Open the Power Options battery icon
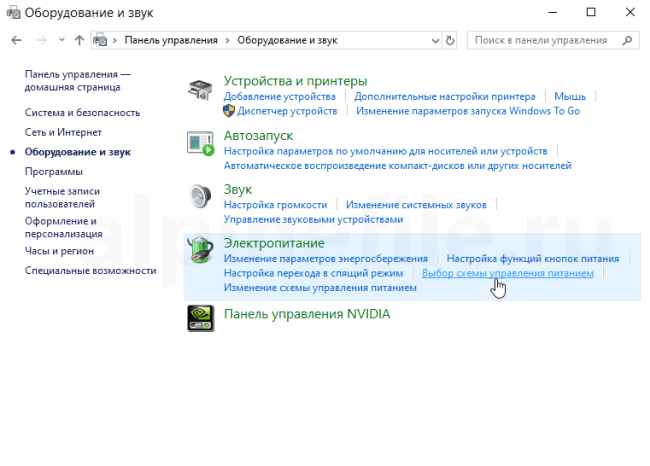Viewport: 650px width, 466px height. click(200, 249)
